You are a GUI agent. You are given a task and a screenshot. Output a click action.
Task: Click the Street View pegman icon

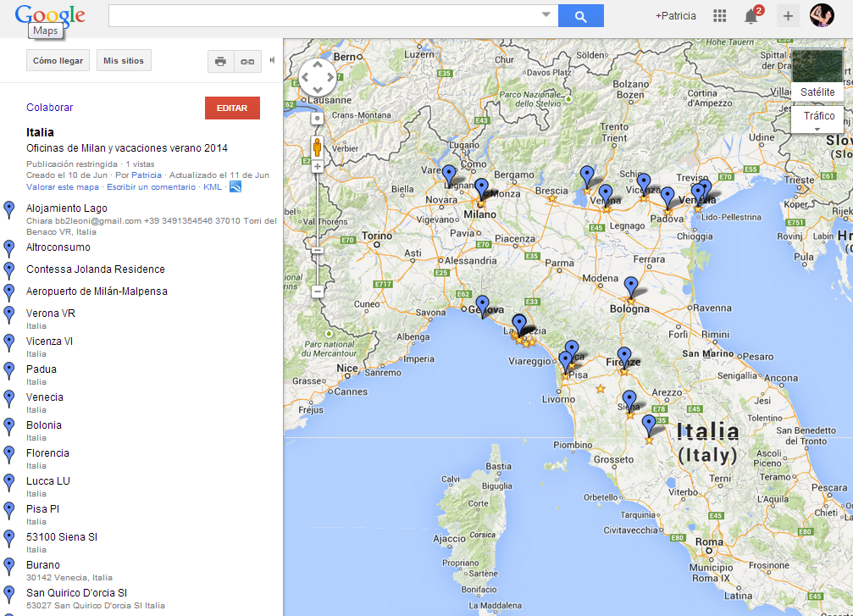tap(318, 147)
